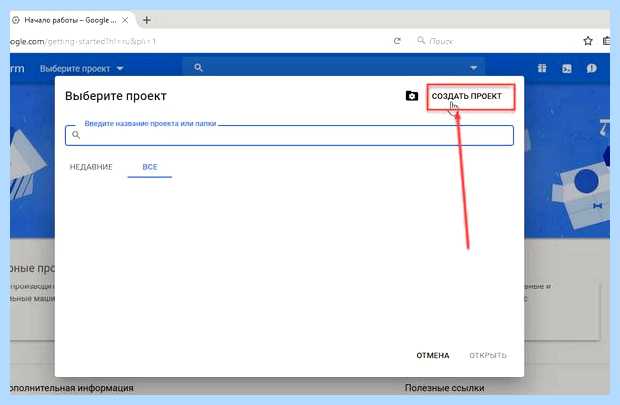Expand the header search dropdown arrow
Screen dimensions: 620x405
(473, 68)
